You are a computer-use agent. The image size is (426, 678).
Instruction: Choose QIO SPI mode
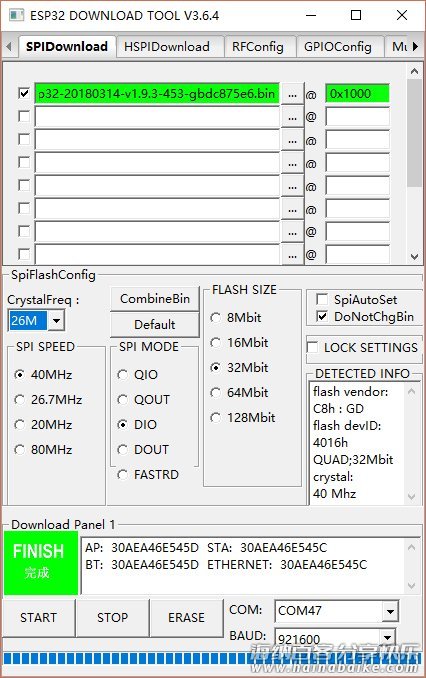123,374
